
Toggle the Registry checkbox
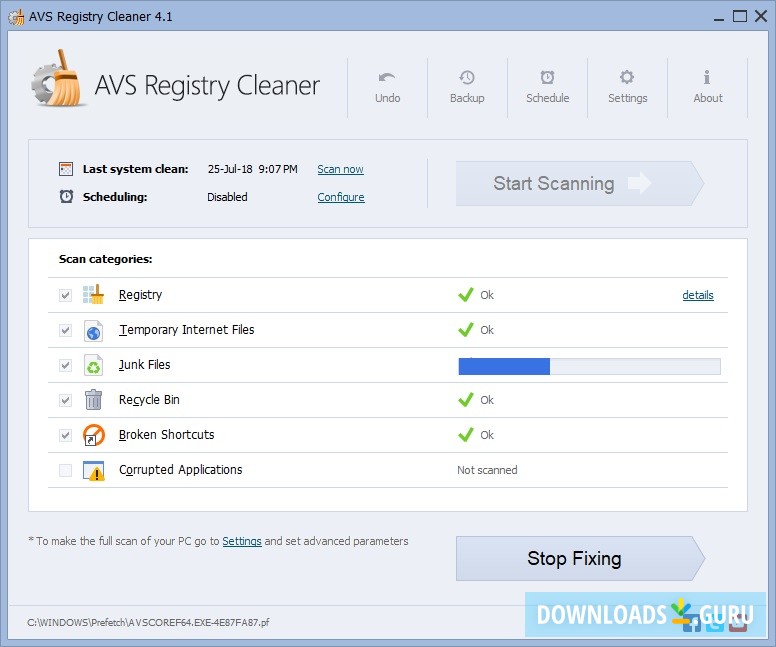pos(65,296)
